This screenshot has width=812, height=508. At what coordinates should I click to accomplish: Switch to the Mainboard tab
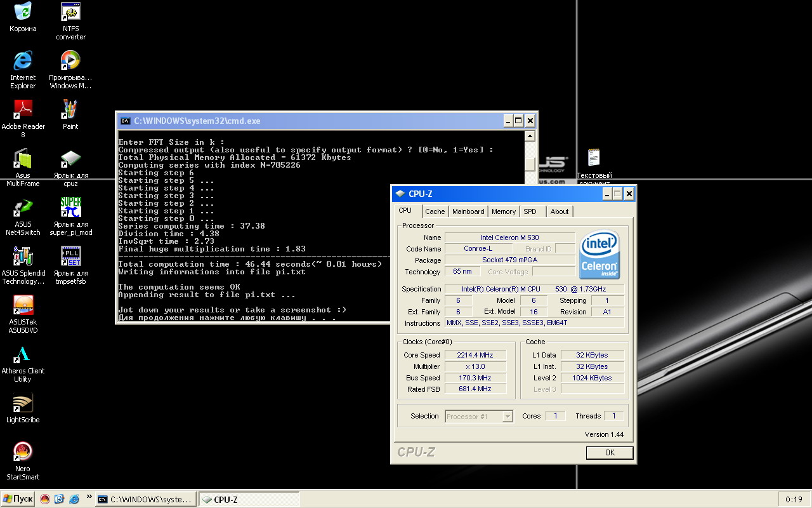point(468,211)
